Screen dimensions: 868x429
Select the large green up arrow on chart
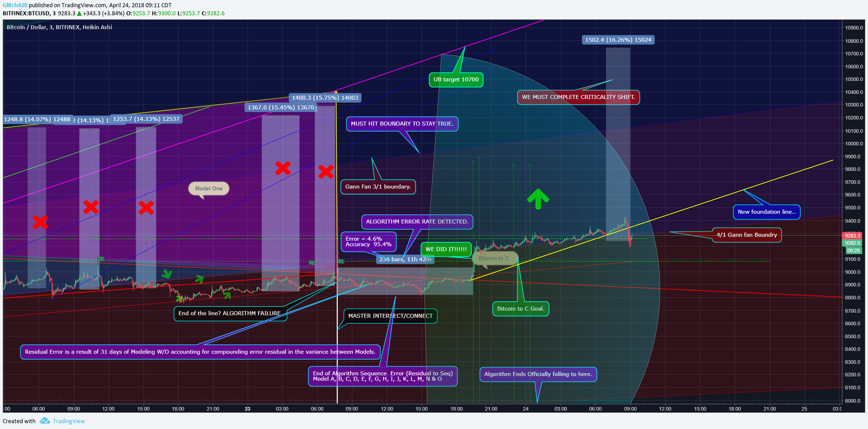[x=538, y=199]
